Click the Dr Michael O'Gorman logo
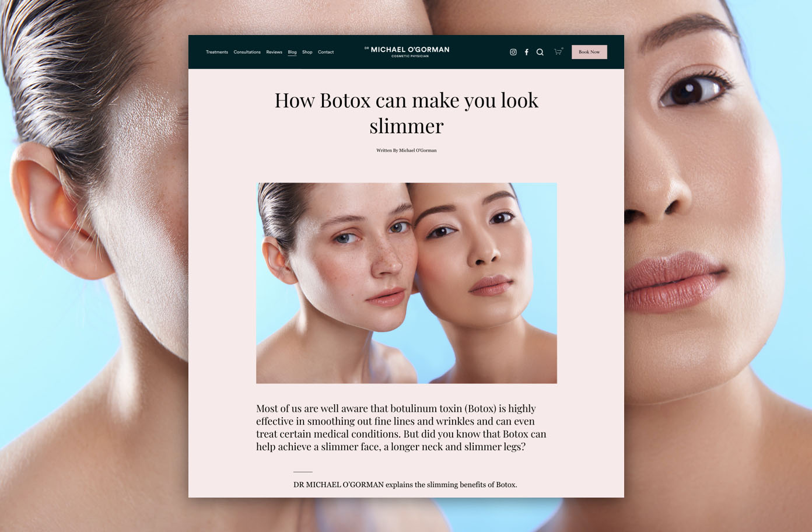This screenshot has height=532, width=812. (407, 51)
